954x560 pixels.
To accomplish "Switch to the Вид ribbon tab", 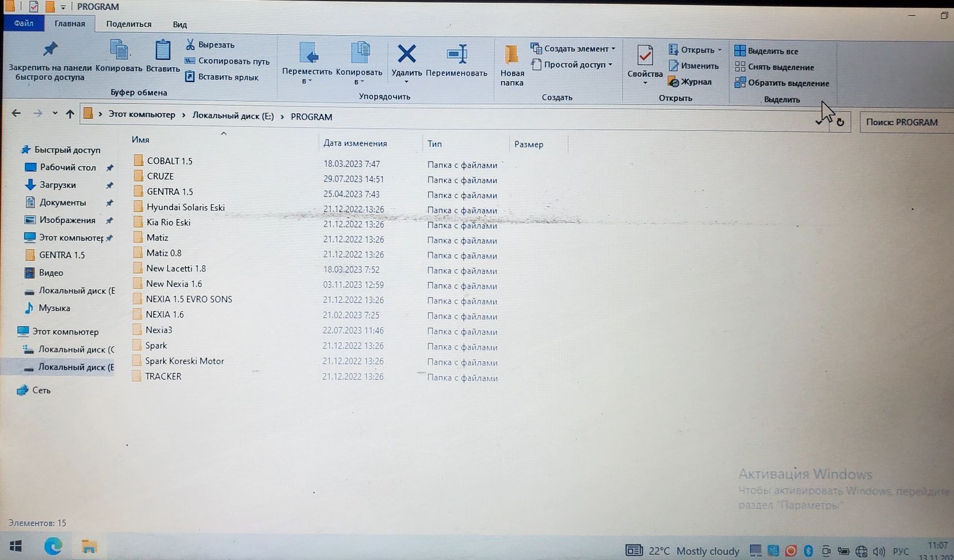I will coord(180,25).
